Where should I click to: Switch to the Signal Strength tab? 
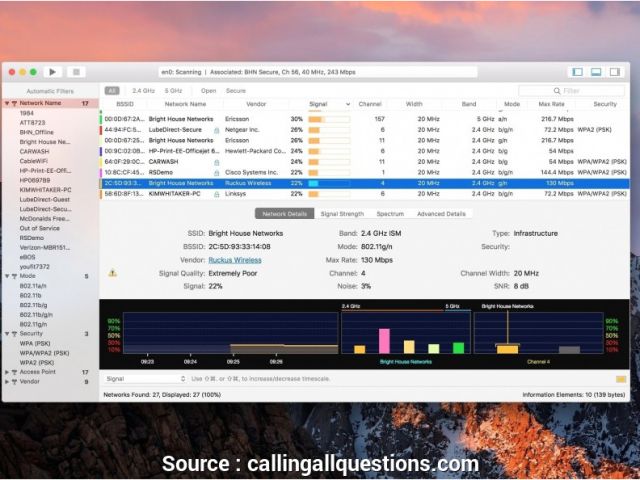(x=342, y=214)
